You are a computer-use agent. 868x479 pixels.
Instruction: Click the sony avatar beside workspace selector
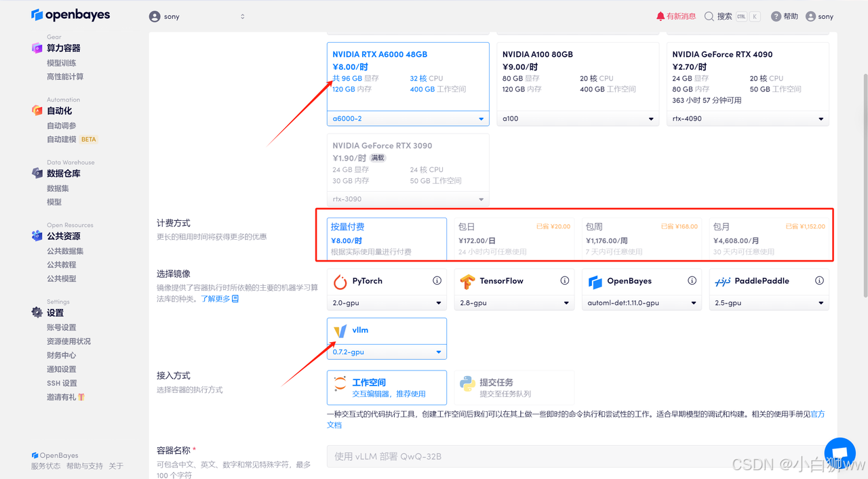point(155,16)
